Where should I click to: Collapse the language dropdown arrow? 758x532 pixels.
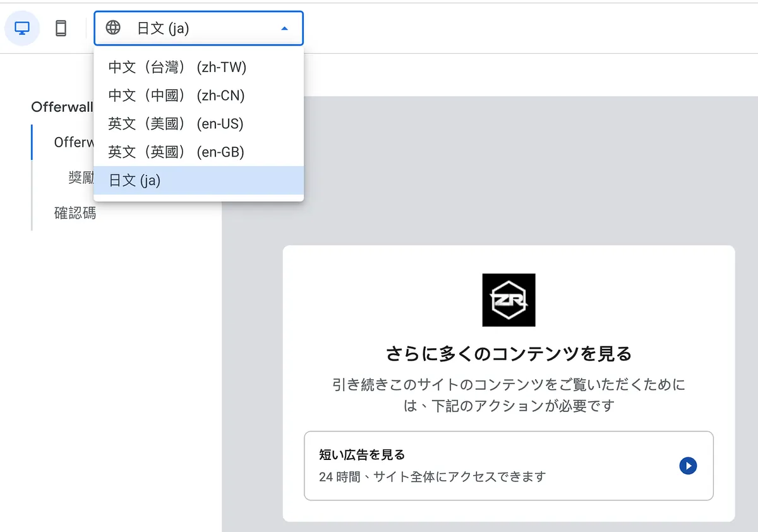pos(284,28)
